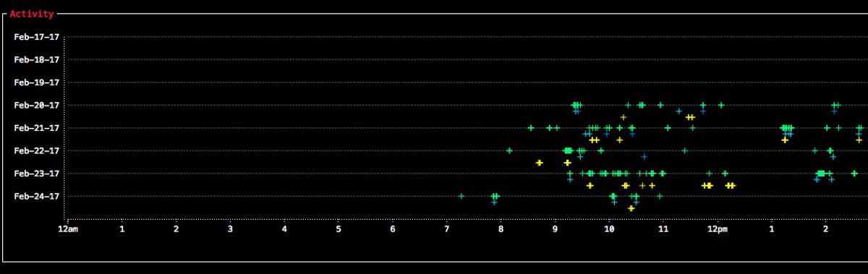Click the Feb-22-17 green marker just after 8
The image size is (868, 274).
tap(509, 150)
